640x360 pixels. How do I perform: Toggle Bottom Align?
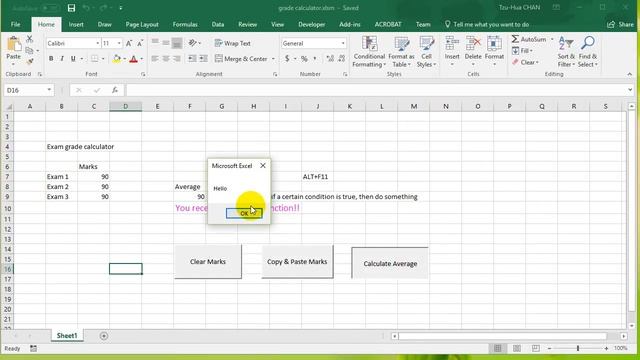[x=177, y=42]
